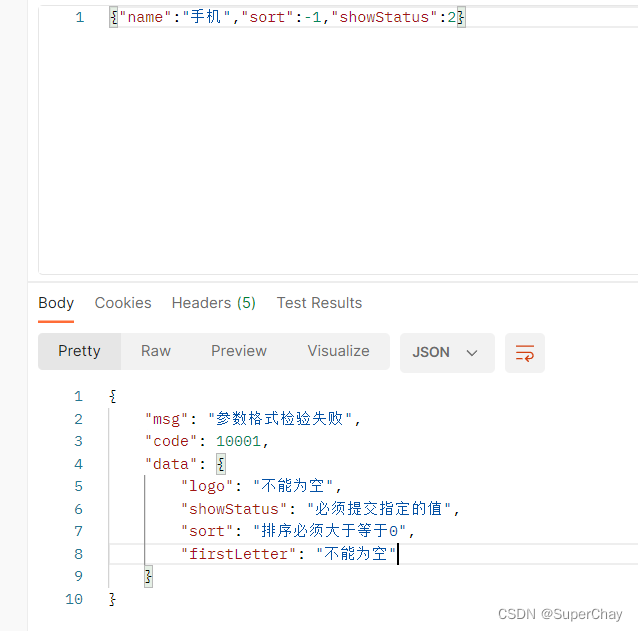Viewport: 638px width, 631px height.
Task: Click the opening brace on response line 1
Action: (x=113, y=396)
